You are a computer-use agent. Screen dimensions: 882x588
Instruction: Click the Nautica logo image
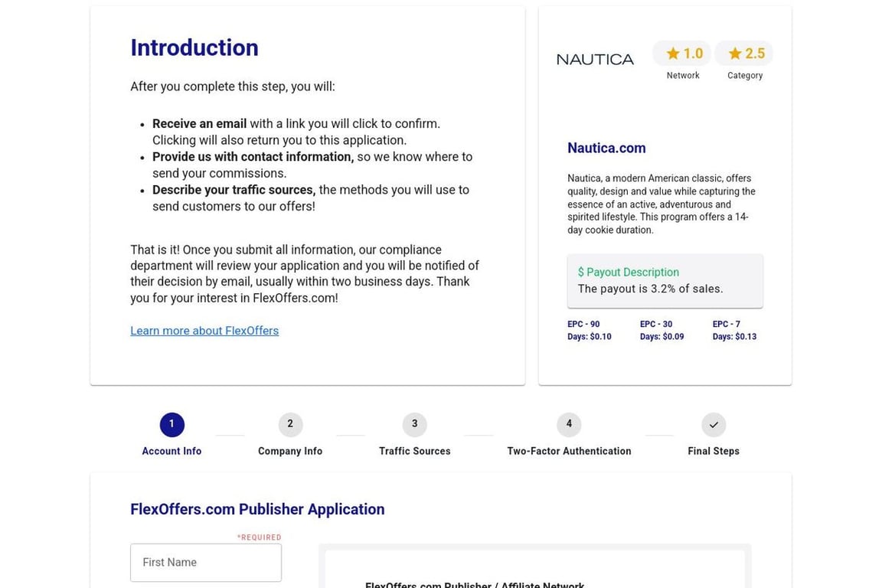click(x=595, y=59)
